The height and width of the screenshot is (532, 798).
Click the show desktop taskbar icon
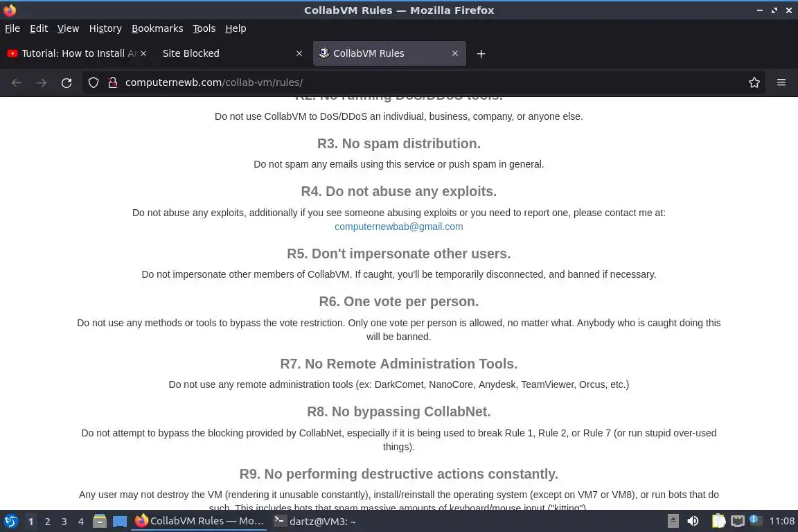tap(120, 522)
